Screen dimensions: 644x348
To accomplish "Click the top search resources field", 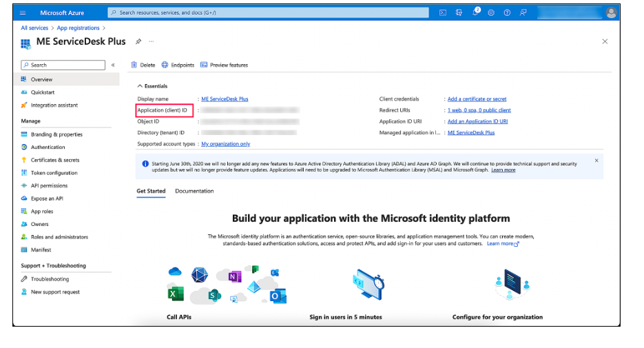I will click(269, 12).
